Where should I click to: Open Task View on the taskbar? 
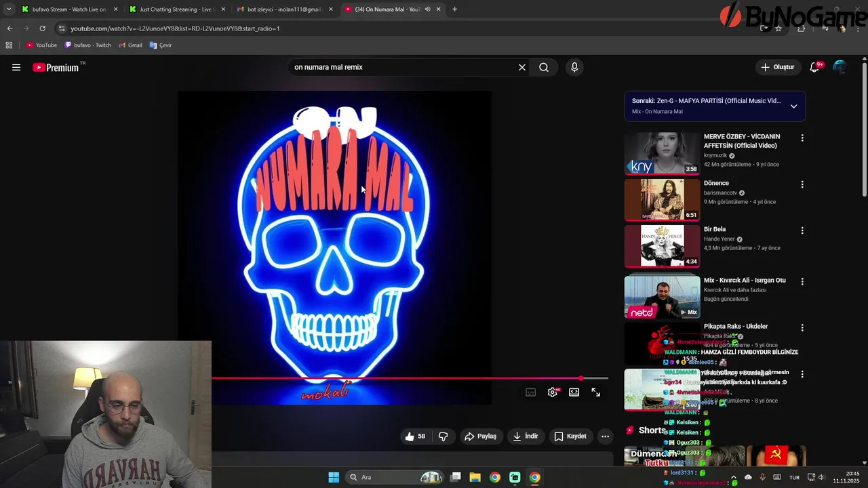pos(456,477)
